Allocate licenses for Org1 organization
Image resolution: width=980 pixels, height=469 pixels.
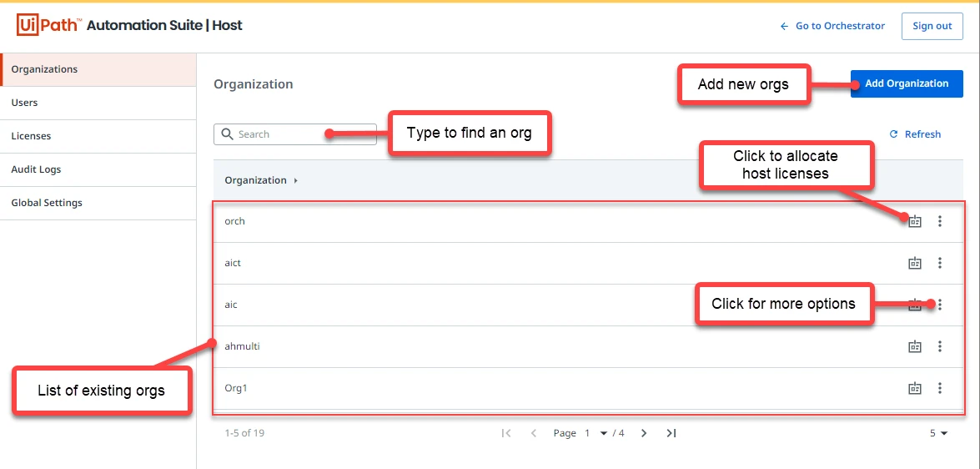point(915,388)
